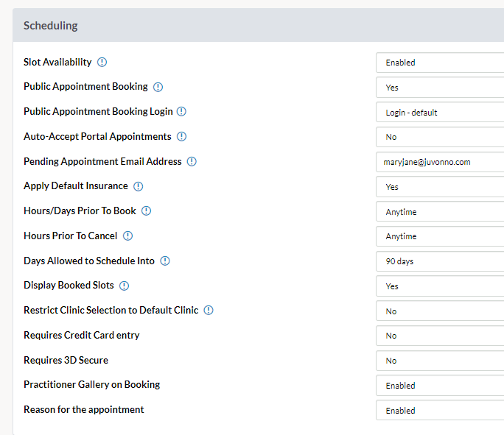Click the Hours/Days Prior To Book info icon
504x435 pixels.
click(x=146, y=211)
